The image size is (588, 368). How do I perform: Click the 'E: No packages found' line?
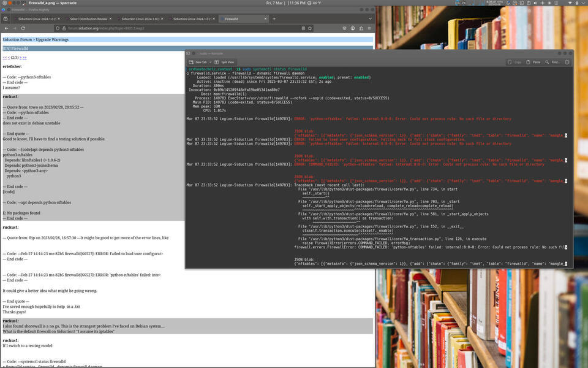(x=21, y=213)
